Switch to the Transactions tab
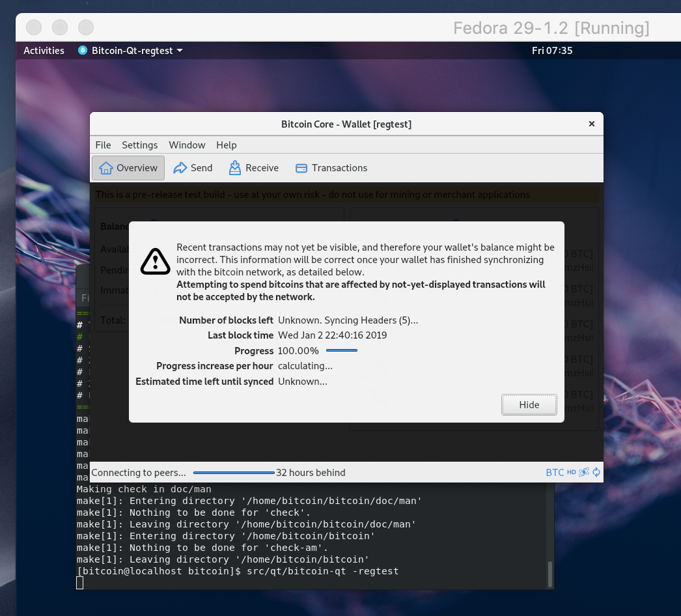This screenshot has height=616, width=681. click(331, 168)
